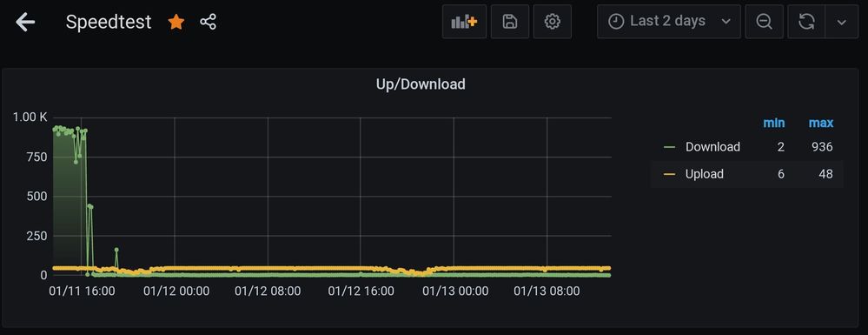Sort legend by min column
This screenshot has height=335, width=868.
(x=774, y=123)
